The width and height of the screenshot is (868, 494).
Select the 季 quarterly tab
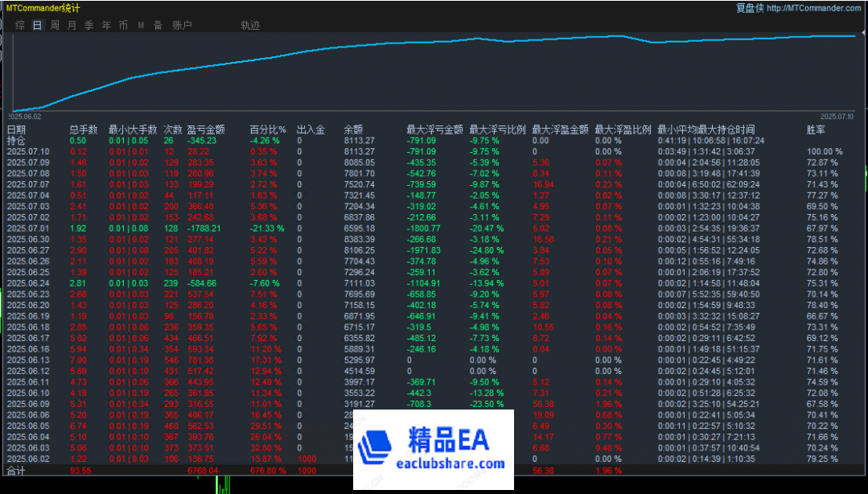pos(89,26)
